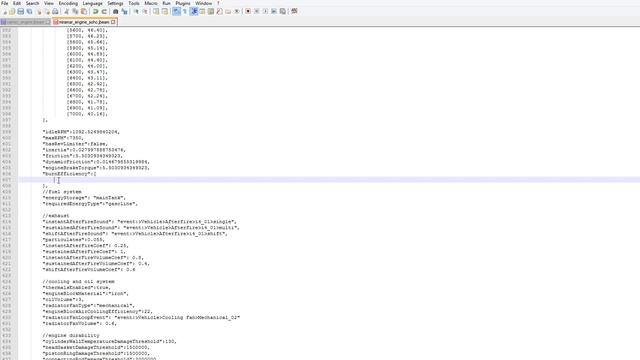The height and width of the screenshot is (360, 640).
Task: Open the File menu
Action: (x=4, y=3)
